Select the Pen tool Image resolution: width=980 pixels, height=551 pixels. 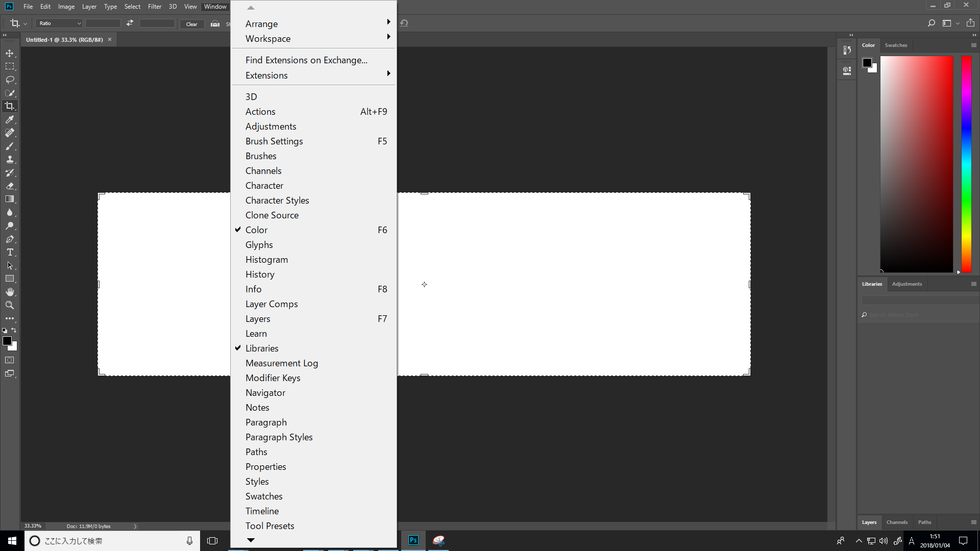[x=9, y=239]
